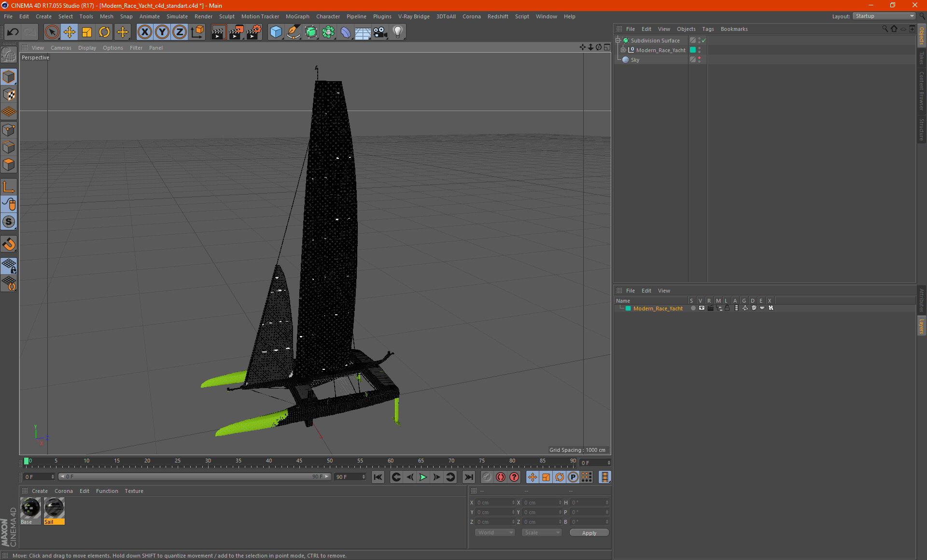
Task: Go to start of animation
Action: pos(378,477)
